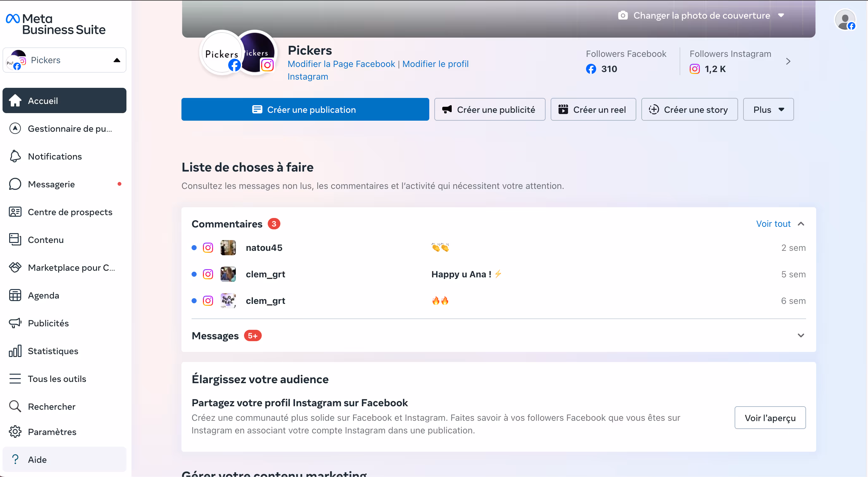Screen dimensions: 868x477
Task: Click the Rechercher magnifier icon
Action: click(15, 406)
